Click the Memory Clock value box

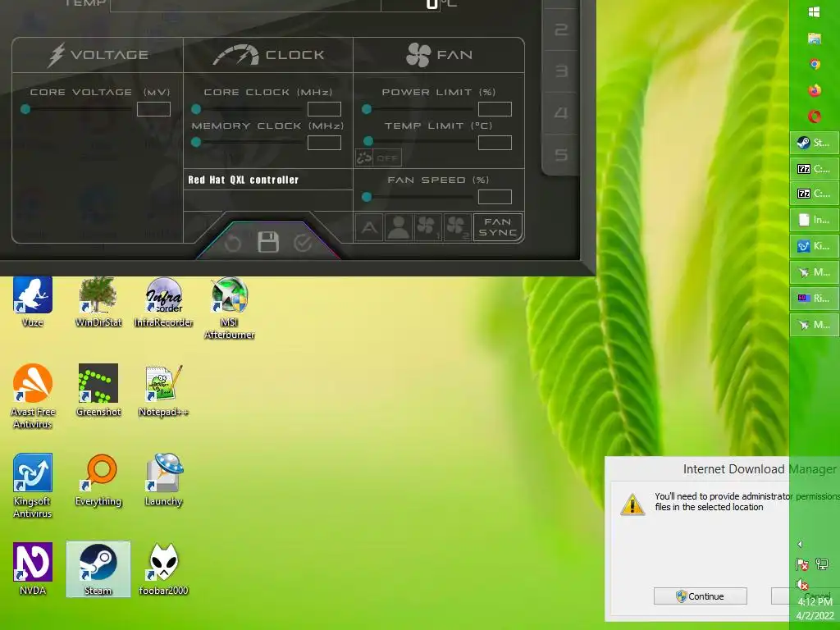324,143
